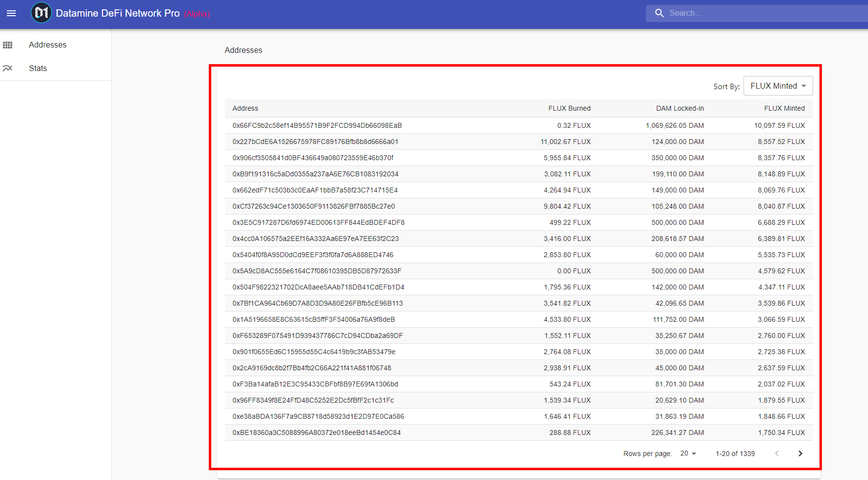The image size is (868, 480).
Task: Select address 0x96FF8349f8E24FfD48C5252E2Dc5fBfF2c1c31Fc
Action: (313, 400)
